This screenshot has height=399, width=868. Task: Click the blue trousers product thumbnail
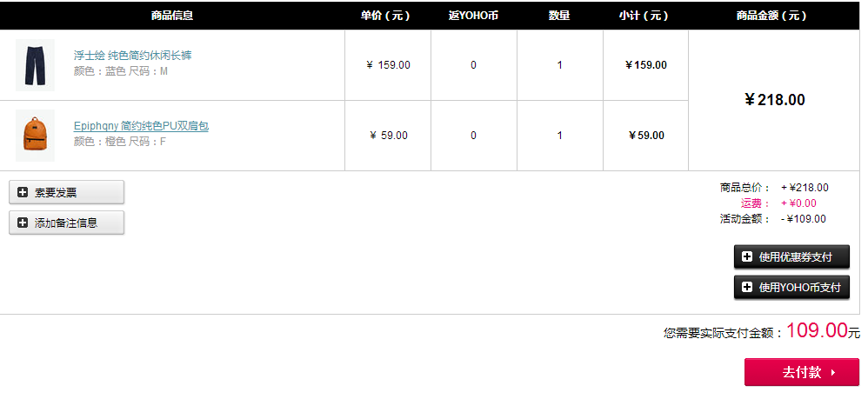(35, 64)
